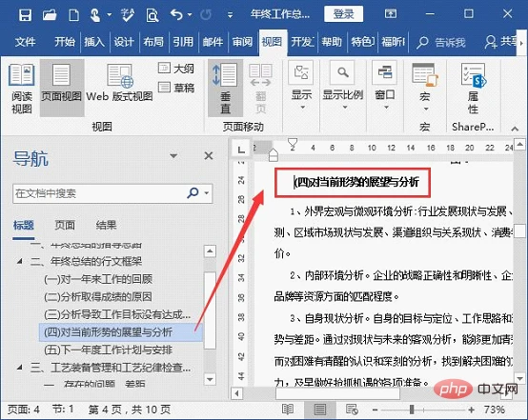Viewport: 528px width, 420px height.
Task: Collapse 二、年终总结的行文框架 heading
Action: [19, 261]
